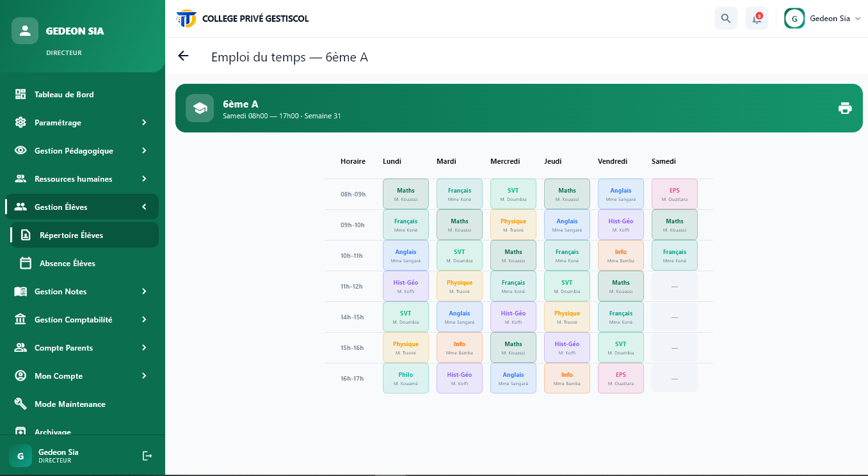The image size is (868, 476).
Task: Expand the Paramétrage submenu chevron
Action: click(x=144, y=122)
